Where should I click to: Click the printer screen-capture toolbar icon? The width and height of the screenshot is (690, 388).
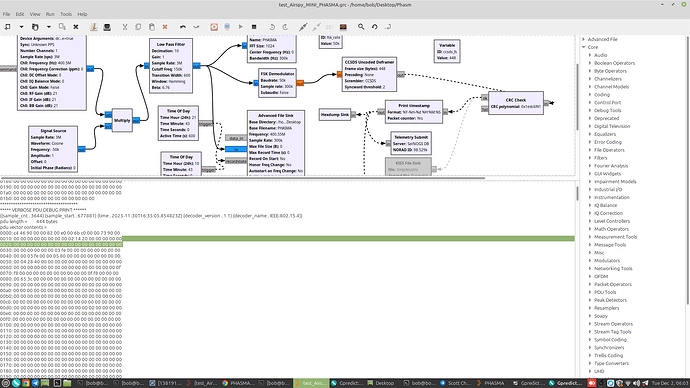point(107,27)
